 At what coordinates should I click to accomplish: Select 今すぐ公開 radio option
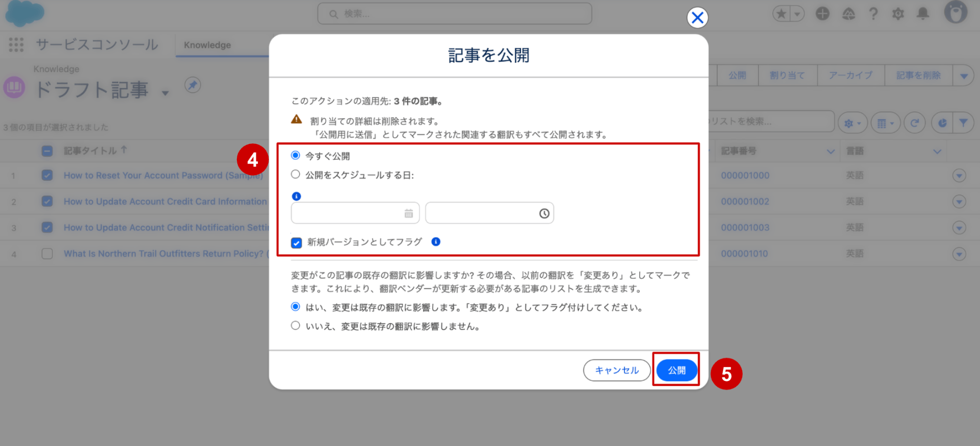295,155
